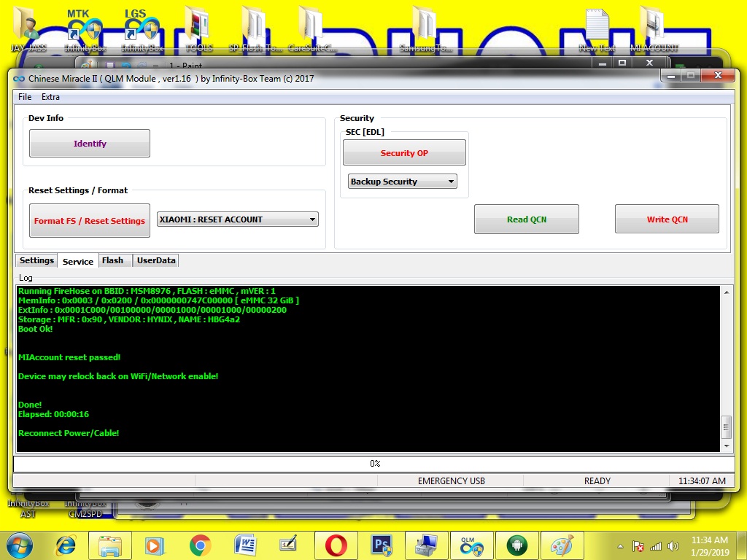
Task: Switch to the UserData tab
Action: 156,260
